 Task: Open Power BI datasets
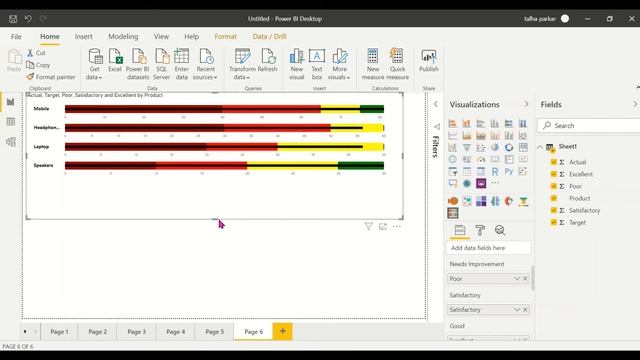pyautogui.click(x=138, y=64)
